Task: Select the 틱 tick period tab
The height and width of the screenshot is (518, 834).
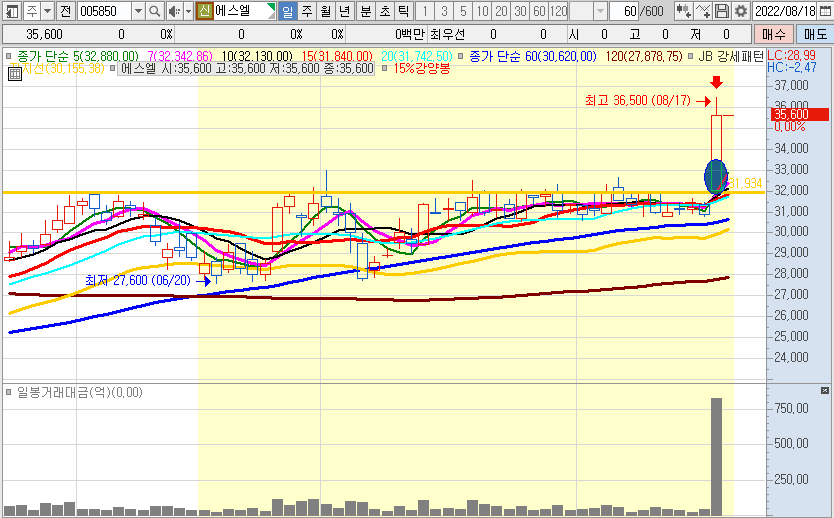Action: pos(404,11)
